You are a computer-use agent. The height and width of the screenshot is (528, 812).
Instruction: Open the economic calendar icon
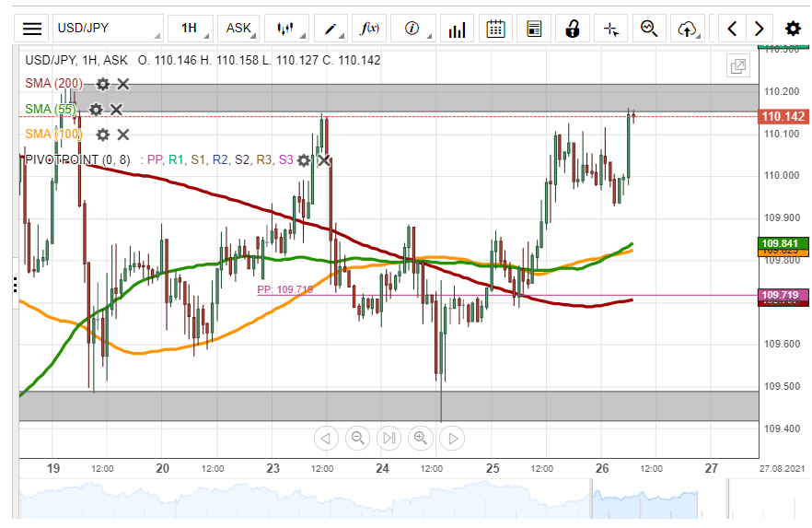point(495,29)
